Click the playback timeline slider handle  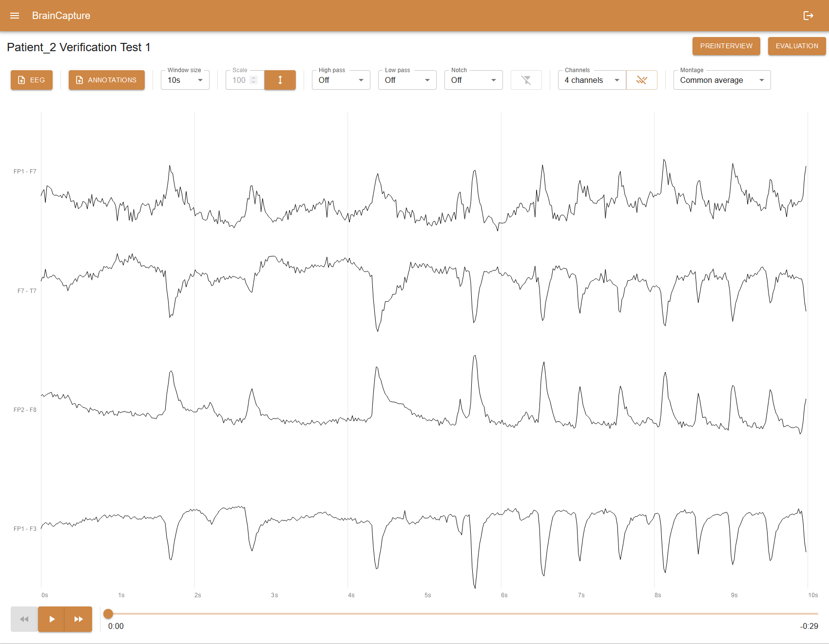click(x=108, y=614)
